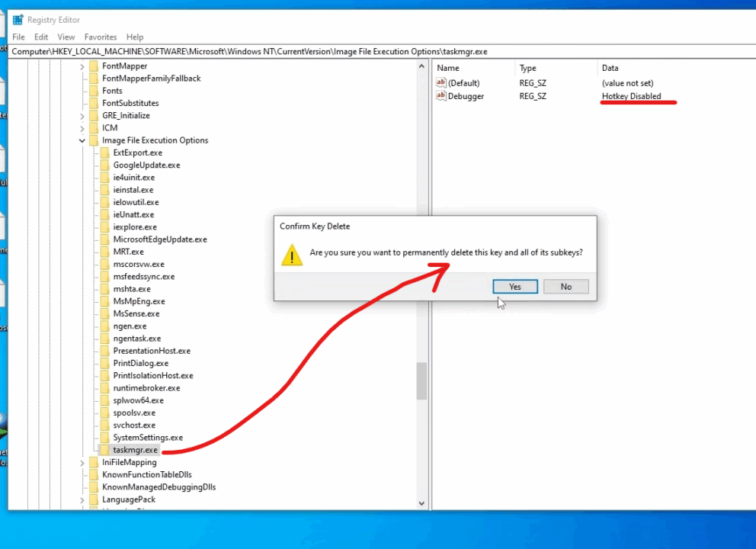The width and height of the screenshot is (756, 549).
Task: Select the KnownManagedDebuggingDlls key
Action: (x=159, y=487)
